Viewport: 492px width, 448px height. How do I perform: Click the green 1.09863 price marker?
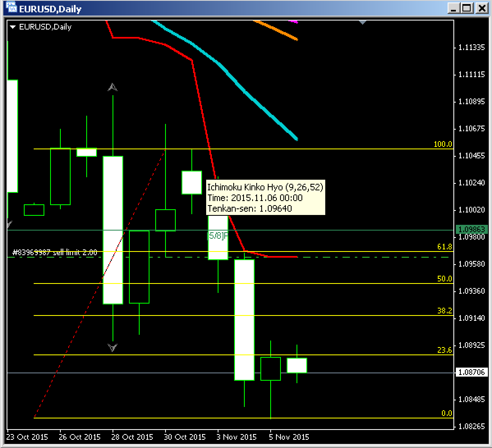(471, 229)
